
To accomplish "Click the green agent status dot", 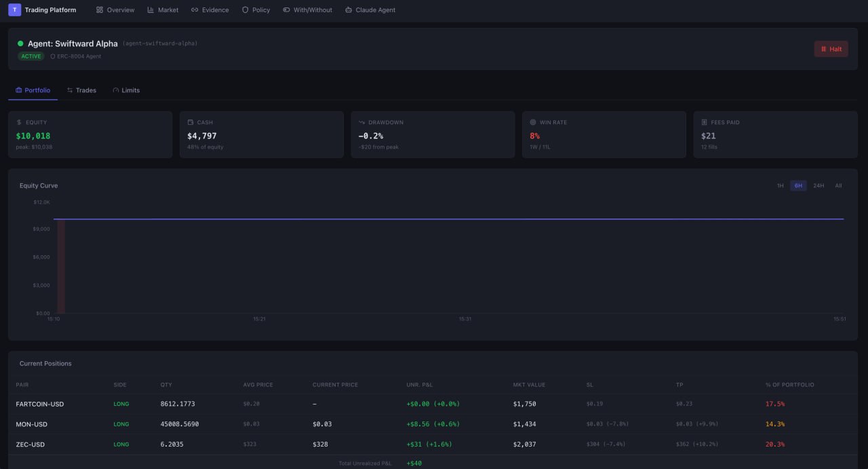I will tap(20, 43).
